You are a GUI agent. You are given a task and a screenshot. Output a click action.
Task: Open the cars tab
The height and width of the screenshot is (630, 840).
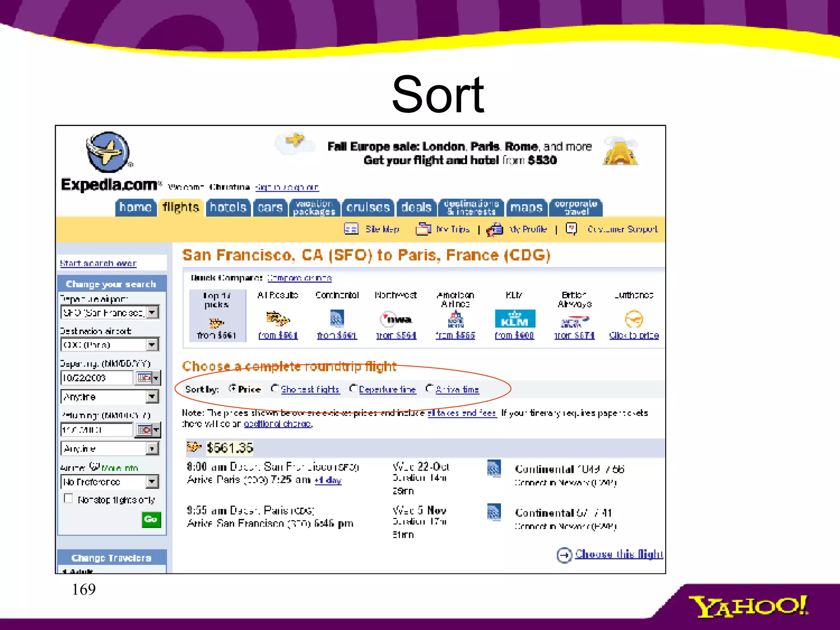click(x=270, y=208)
